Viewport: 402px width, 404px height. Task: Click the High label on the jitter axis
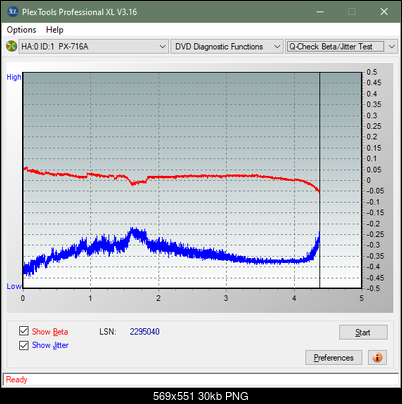click(x=14, y=77)
